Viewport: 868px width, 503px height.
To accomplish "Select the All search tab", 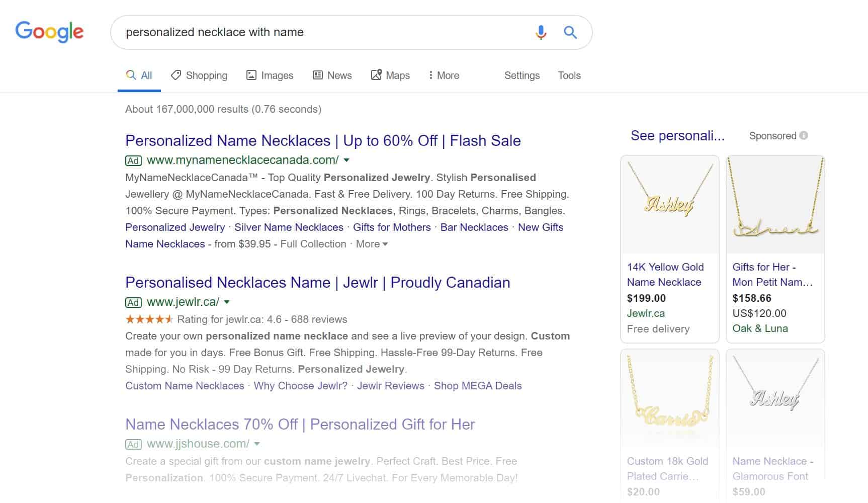I will tap(139, 75).
